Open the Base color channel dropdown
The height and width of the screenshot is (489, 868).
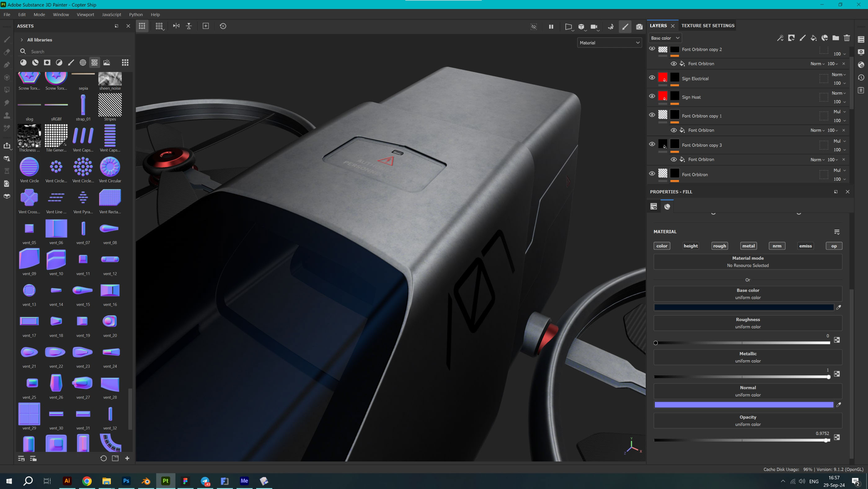[x=665, y=38]
